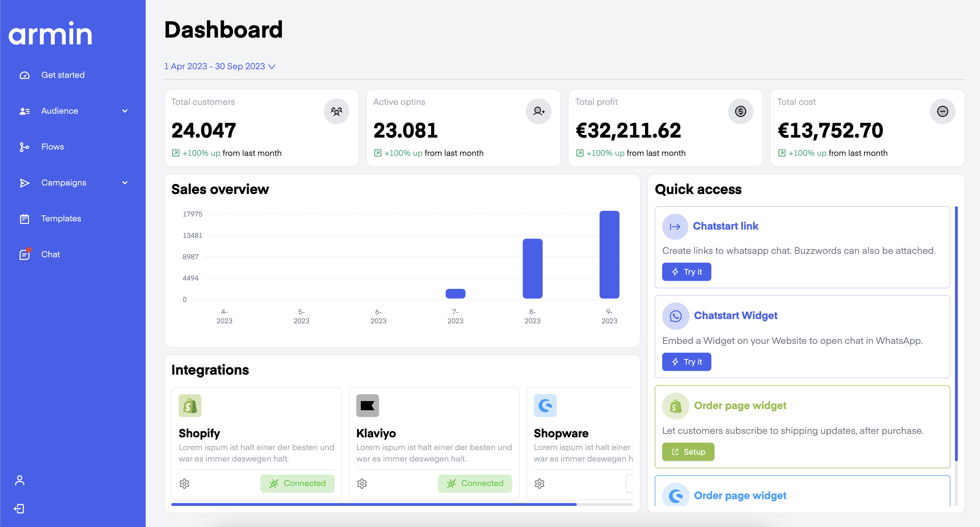The image size is (980, 527).
Task: Click the logout icon at bottom left
Action: pyautogui.click(x=19, y=509)
